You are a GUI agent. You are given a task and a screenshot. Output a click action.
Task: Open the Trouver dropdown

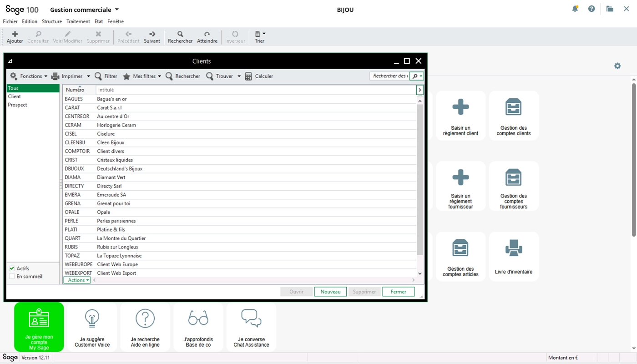click(x=239, y=76)
